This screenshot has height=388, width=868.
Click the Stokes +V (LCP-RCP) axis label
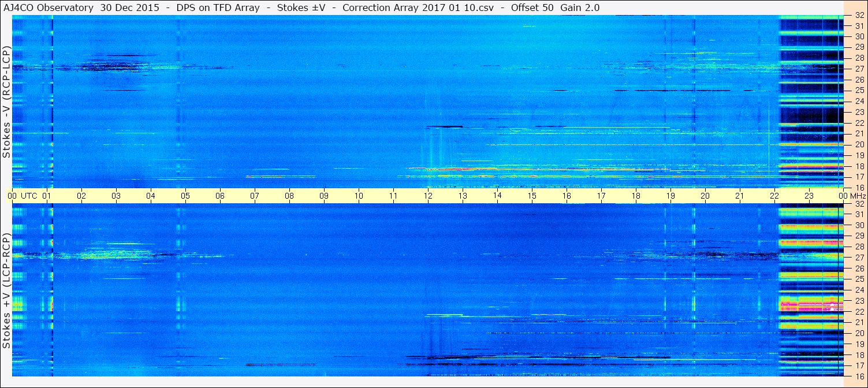[6, 290]
